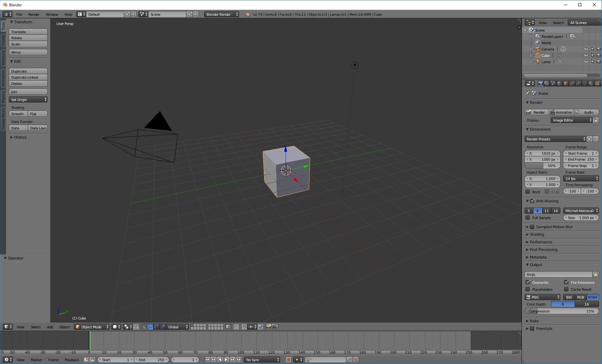Toggle Cube visibility eye in outliner
Screen dimensions: 602x364
[x=586, y=56]
